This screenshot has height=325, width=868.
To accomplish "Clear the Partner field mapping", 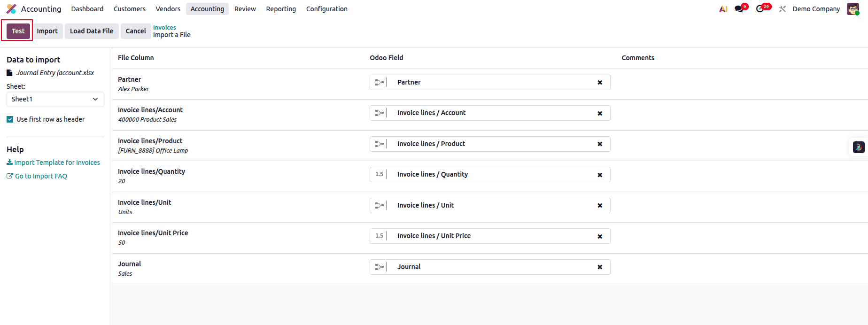I will coord(600,83).
